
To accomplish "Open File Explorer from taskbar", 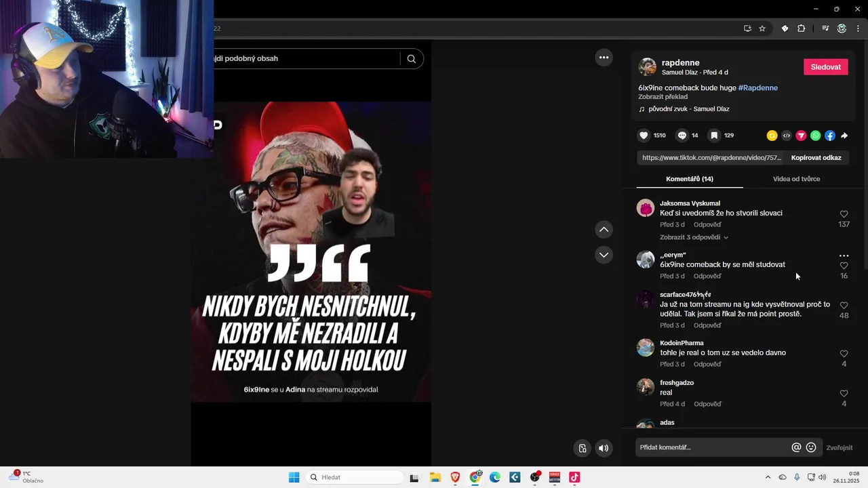I will pos(435,477).
